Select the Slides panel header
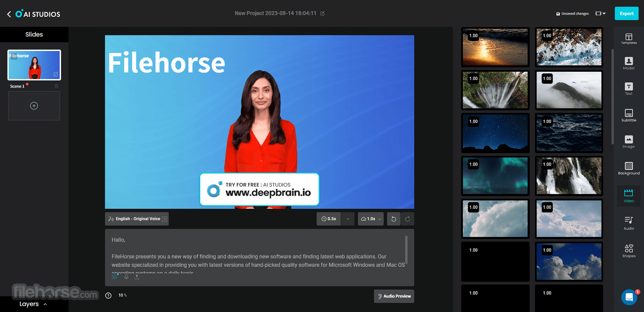The height and width of the screenshot is (312, 644). [x=34, y=35]
